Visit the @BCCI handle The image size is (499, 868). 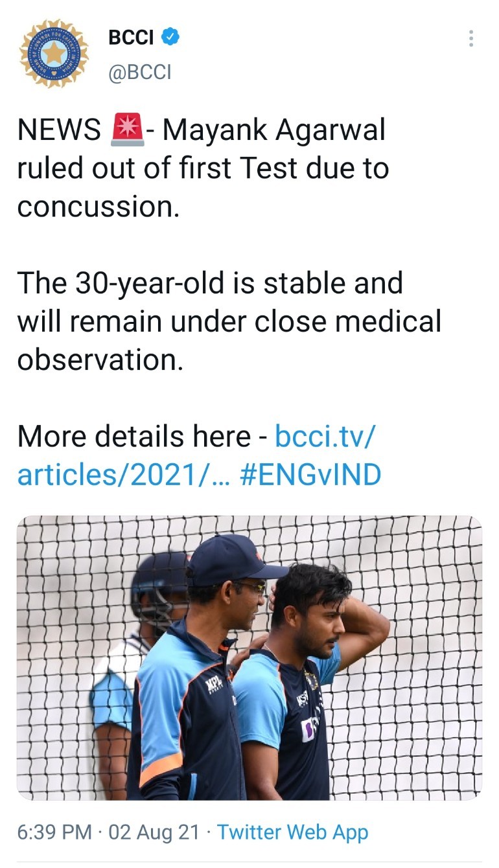click(140, 71)
